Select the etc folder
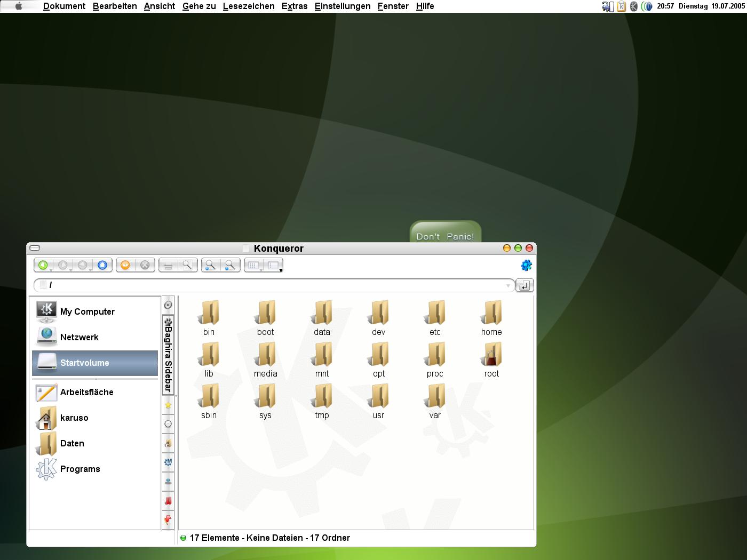 pyautogui.click(x=435, y=318)
